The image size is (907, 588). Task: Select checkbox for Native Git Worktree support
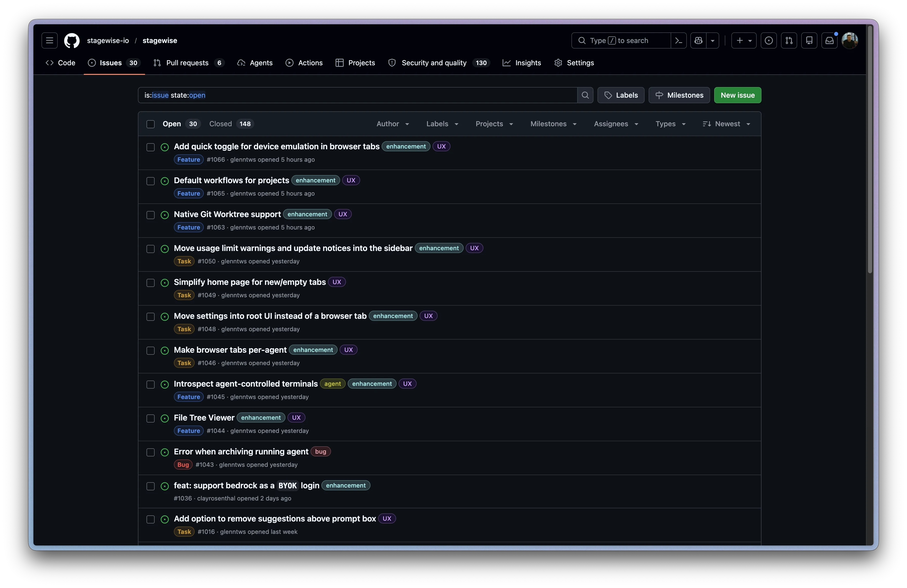coord(151,215)
